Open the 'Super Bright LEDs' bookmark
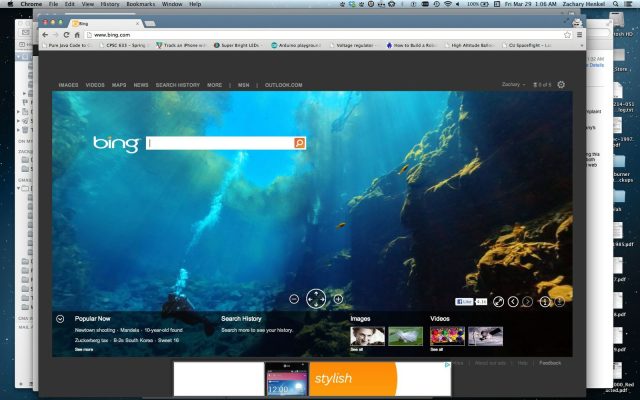 236,45
